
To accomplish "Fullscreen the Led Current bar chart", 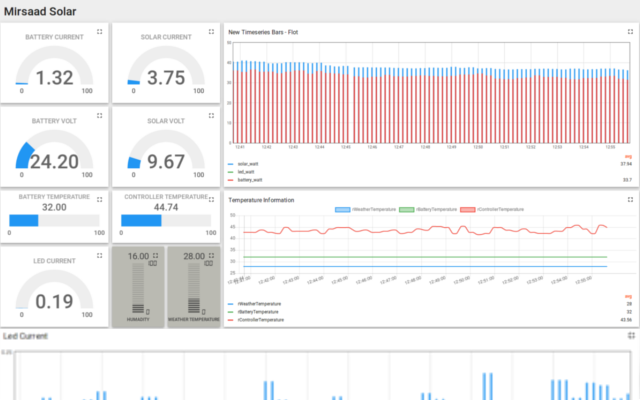I will tap(631, 336).
